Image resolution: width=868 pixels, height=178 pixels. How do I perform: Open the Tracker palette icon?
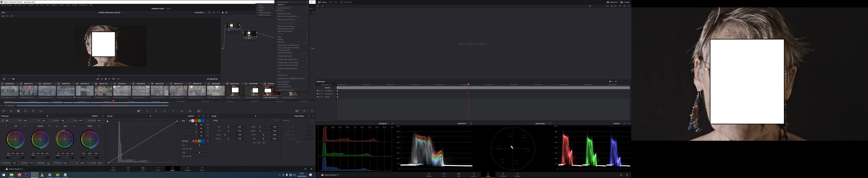point(173,111)
